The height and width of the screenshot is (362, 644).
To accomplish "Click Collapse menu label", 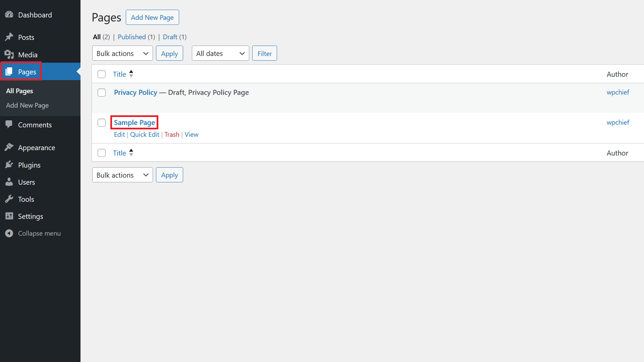I will (x=39, y=233).
